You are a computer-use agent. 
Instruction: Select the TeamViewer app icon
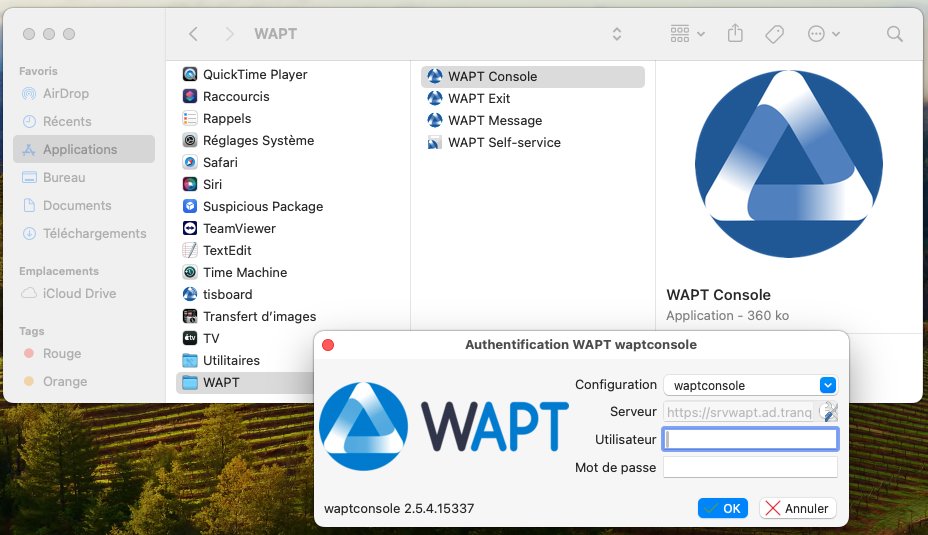click(x=190, y=228)
